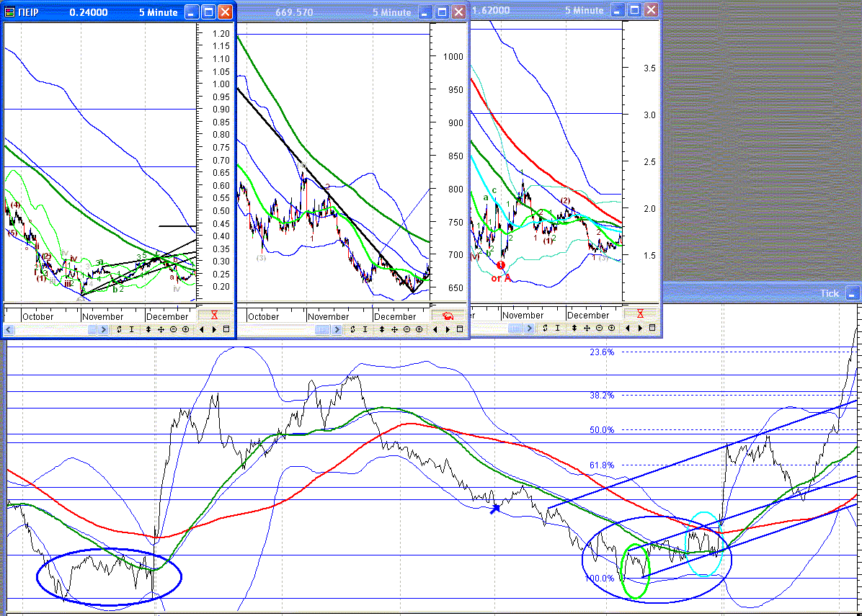
Task: Click refresh cycle icon in 1.62000 window
Action: pyautogui.click(x=545, y=328)
